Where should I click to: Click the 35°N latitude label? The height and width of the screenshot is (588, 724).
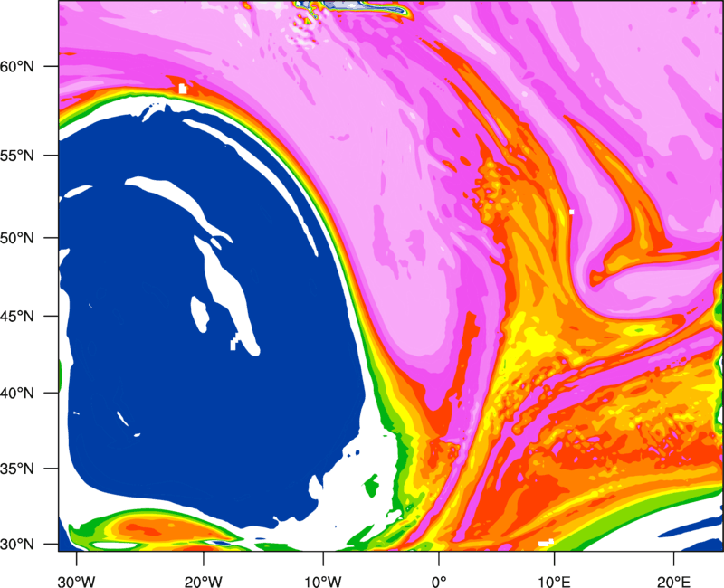point(17,469)
